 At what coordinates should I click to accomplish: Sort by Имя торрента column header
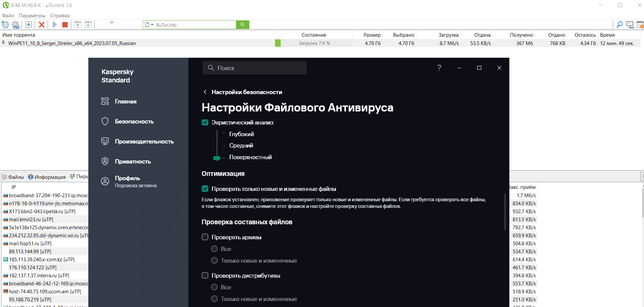[19, 35]
